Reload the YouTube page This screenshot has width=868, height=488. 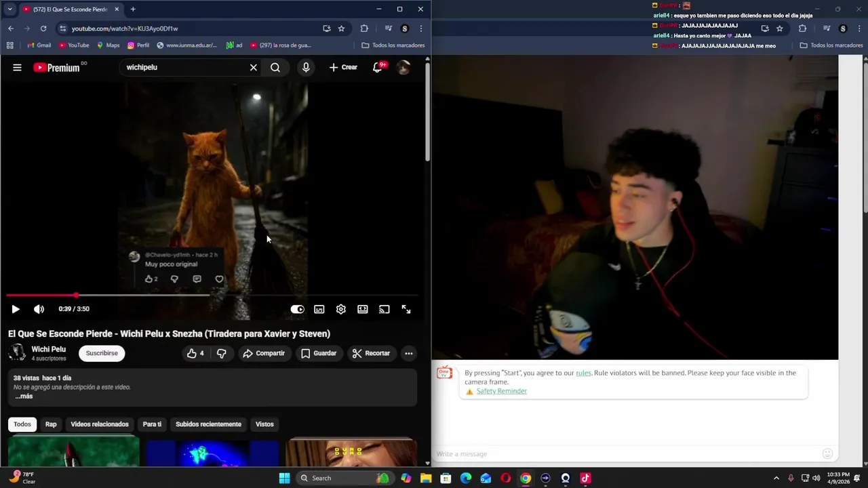tap(43, 28)
